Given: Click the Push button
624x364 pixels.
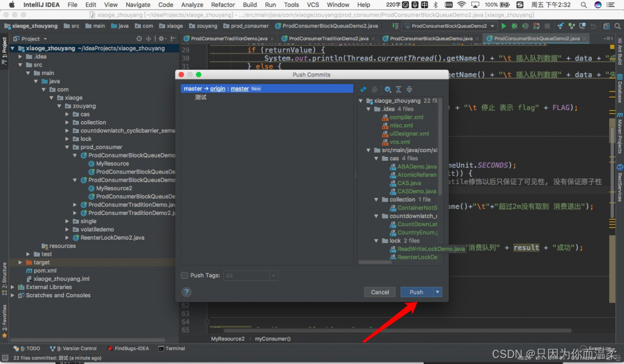Looking at the screenshot, I should click(416, 292).
